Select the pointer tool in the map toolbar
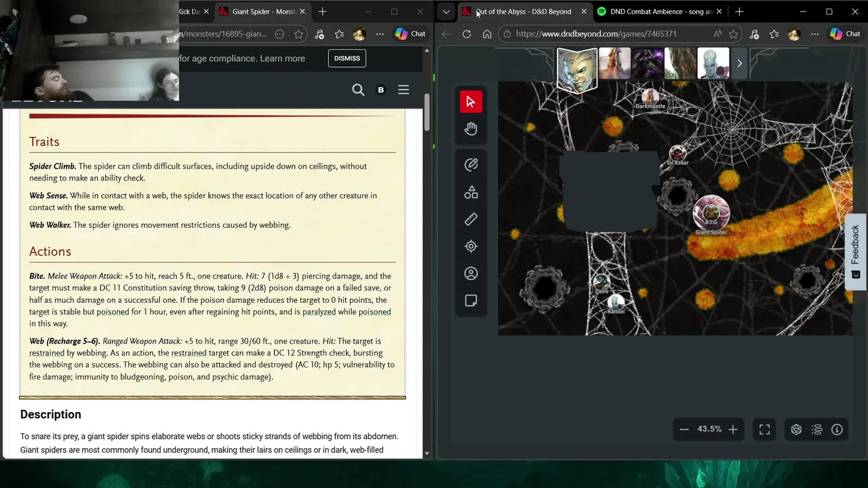Image resolution: width=868 pixels, height=488 pixels. 471,102
